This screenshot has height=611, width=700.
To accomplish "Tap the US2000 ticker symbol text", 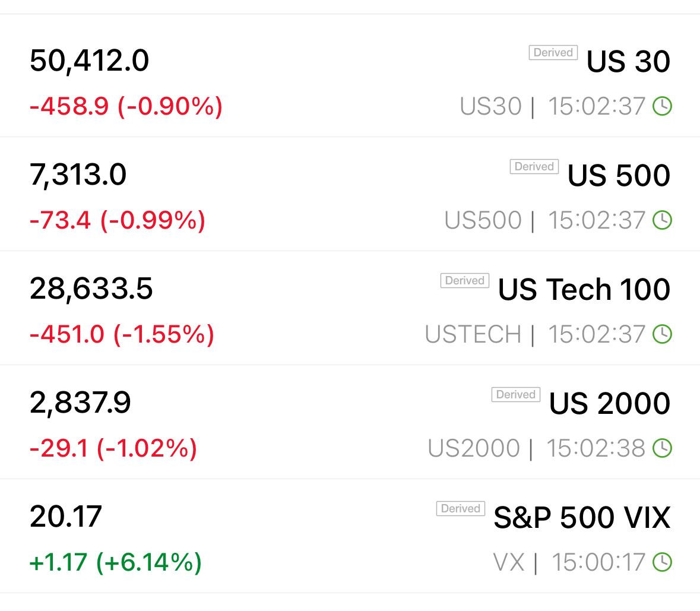I will point(474,448).
